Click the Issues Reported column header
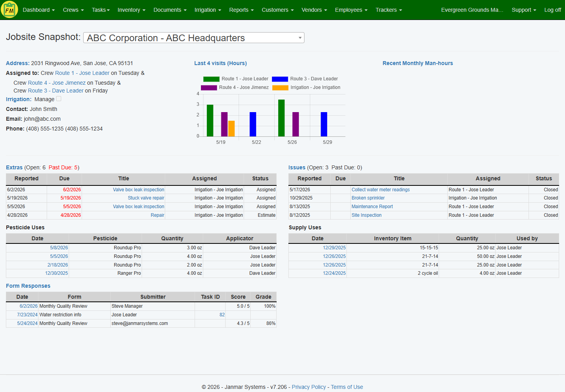 [x=310, y=178]
